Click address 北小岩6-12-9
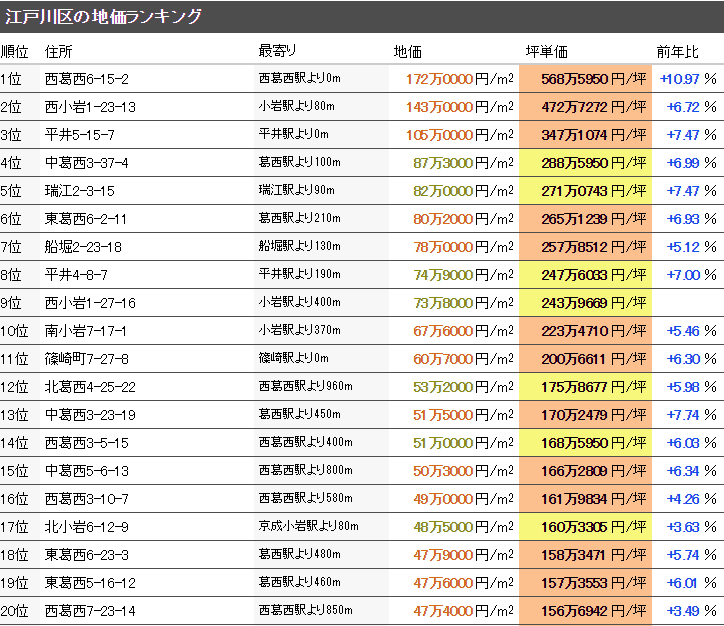 [x=87, y=527]
